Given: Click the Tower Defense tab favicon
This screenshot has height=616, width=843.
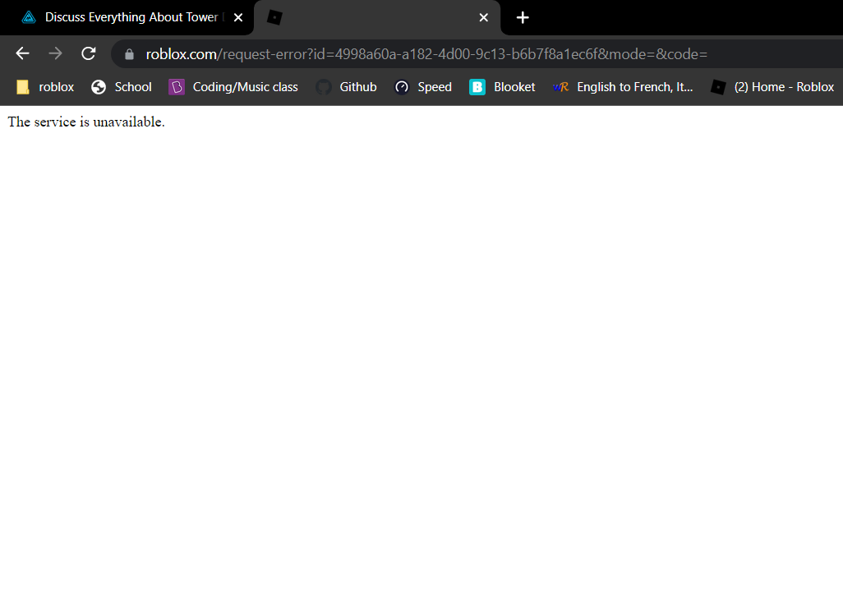Looking at the screenshot, I should [29, 16].
